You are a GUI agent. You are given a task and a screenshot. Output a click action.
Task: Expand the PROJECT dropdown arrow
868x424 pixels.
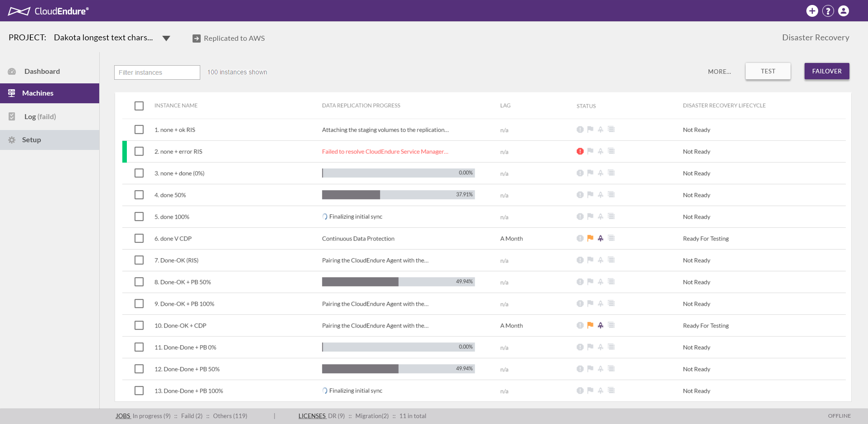[166, 39]
